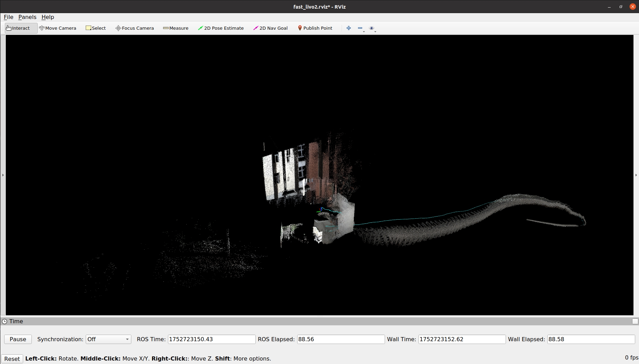This screenshot has height=364, width=639.
Task: Enable the Focus Camera tool
Action: pos(134,28)
